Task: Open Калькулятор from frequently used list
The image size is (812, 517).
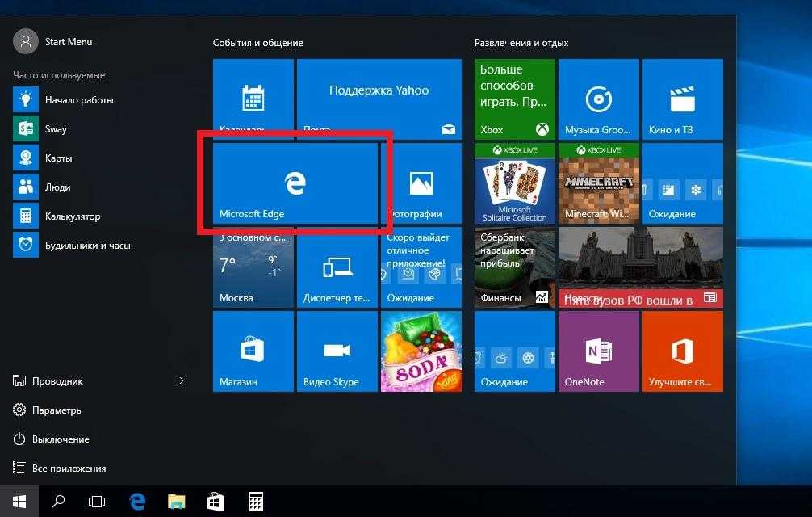Action: point(72,216)
